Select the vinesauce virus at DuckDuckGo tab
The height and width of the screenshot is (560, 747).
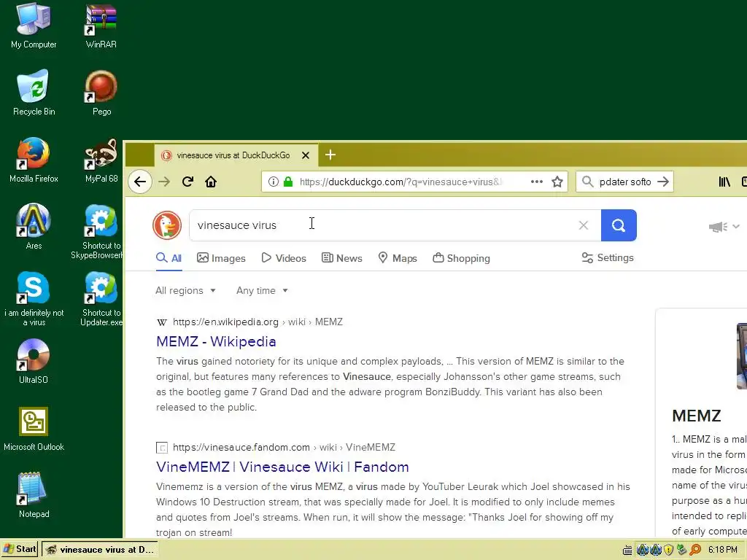(x=236, y=155)
